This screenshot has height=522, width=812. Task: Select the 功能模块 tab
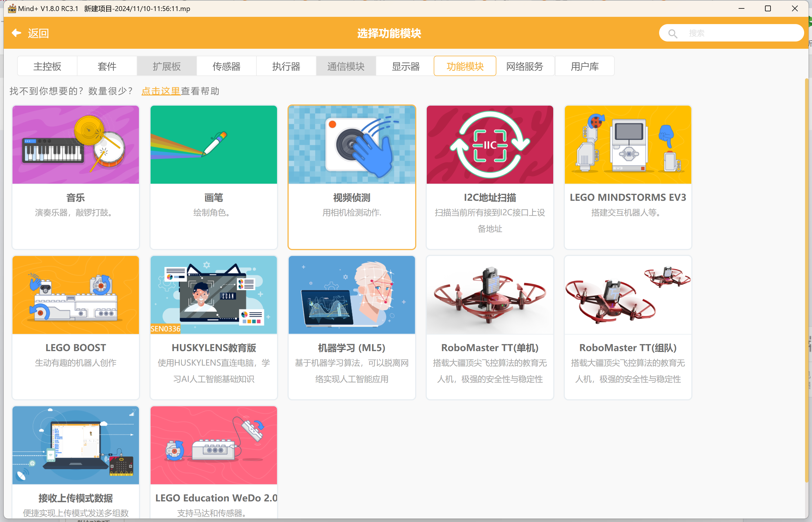tap(465, 66)
